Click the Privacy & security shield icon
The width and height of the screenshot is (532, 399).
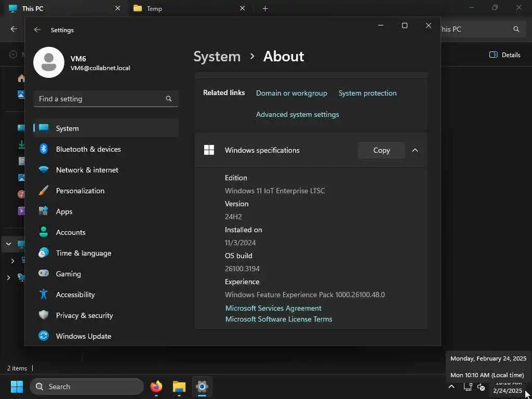click(x=44, y=315)
